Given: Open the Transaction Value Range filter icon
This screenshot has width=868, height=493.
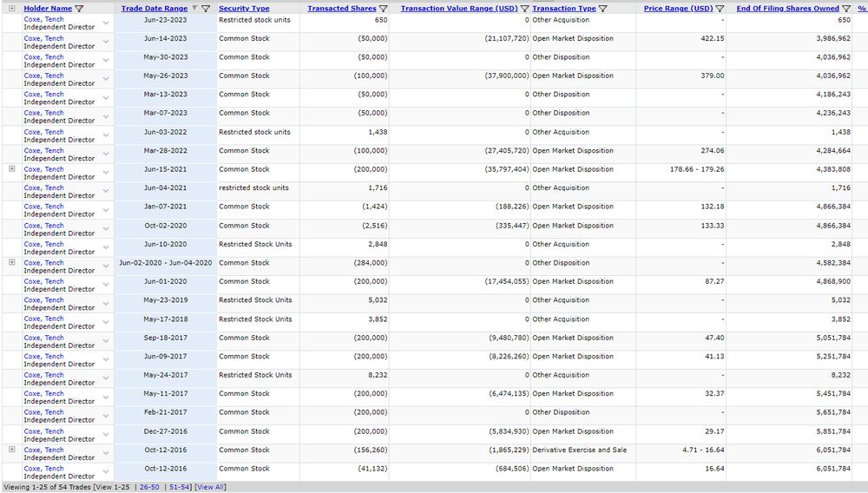Looking at the screenshot, I should point(525,9).
